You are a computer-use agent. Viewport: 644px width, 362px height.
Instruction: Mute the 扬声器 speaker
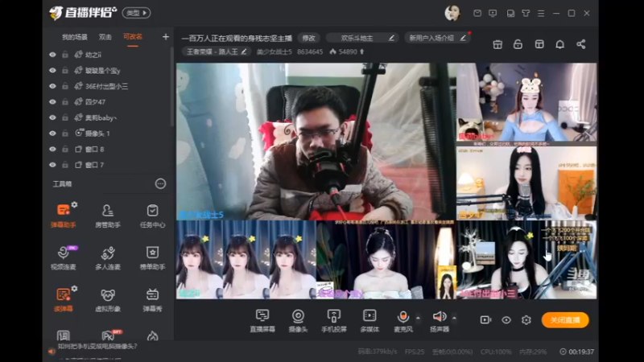click(440, 320)
